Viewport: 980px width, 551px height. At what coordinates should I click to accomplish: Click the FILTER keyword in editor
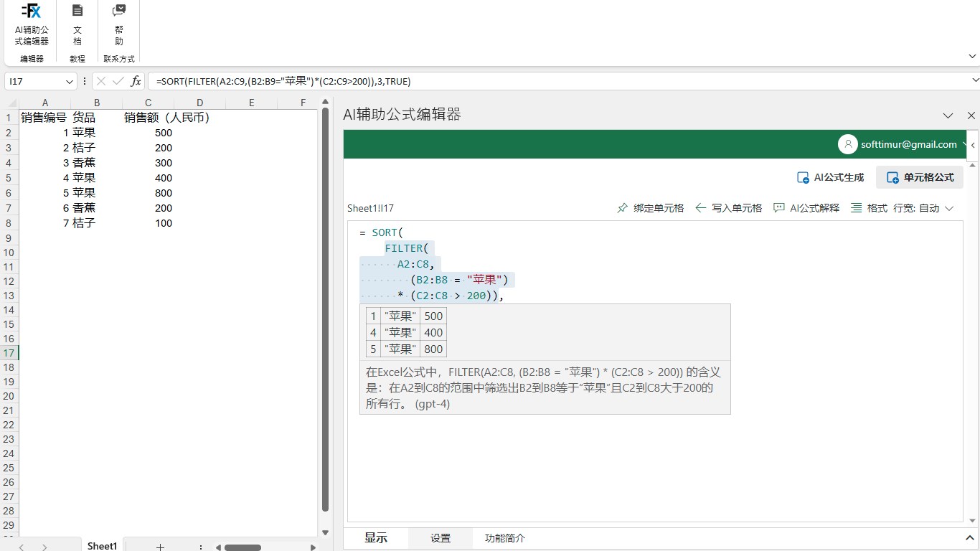[x=403, y=249]
